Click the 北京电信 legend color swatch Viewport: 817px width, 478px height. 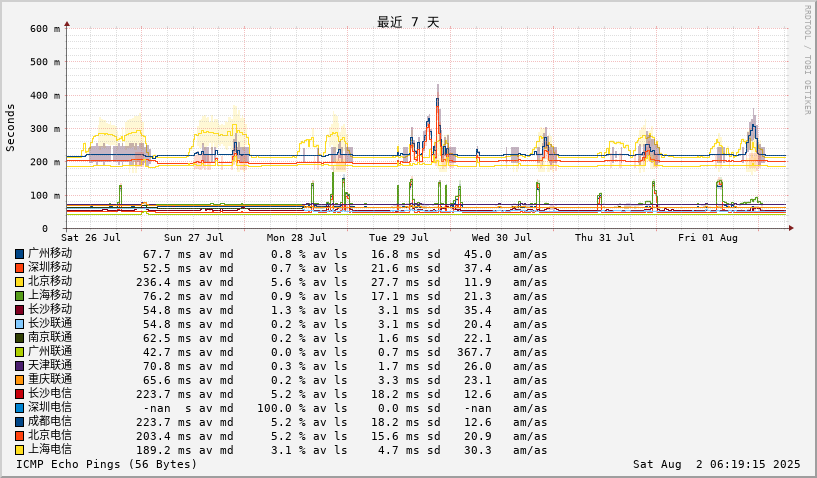point(19,437)
